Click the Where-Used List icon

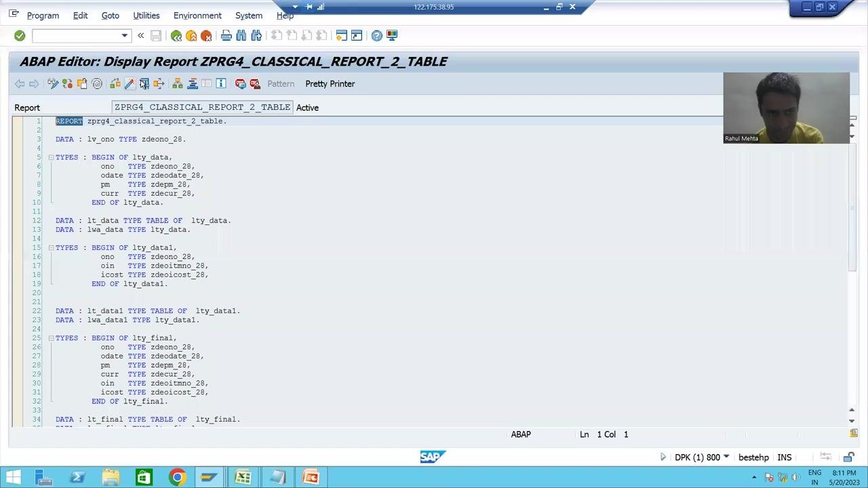pos(159,83)
